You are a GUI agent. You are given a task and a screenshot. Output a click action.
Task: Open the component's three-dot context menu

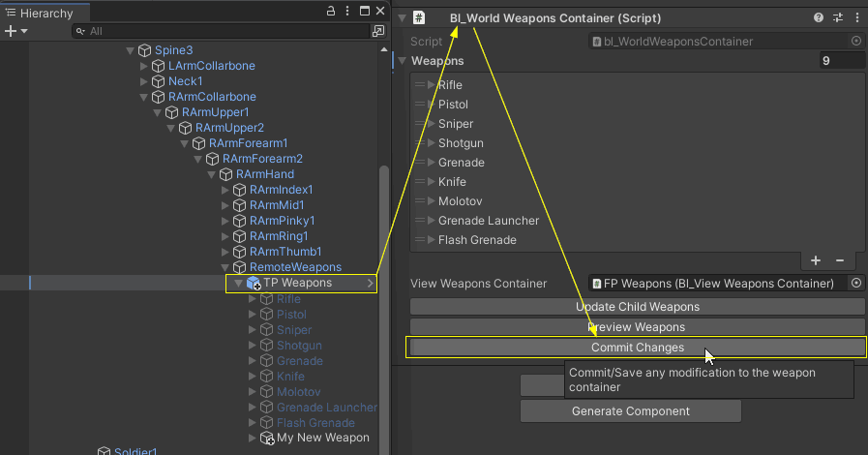click(x=856, y=17)
